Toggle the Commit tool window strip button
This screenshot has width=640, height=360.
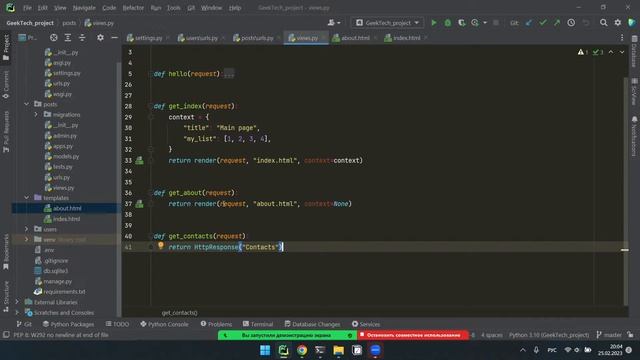[x=6, y=85]
